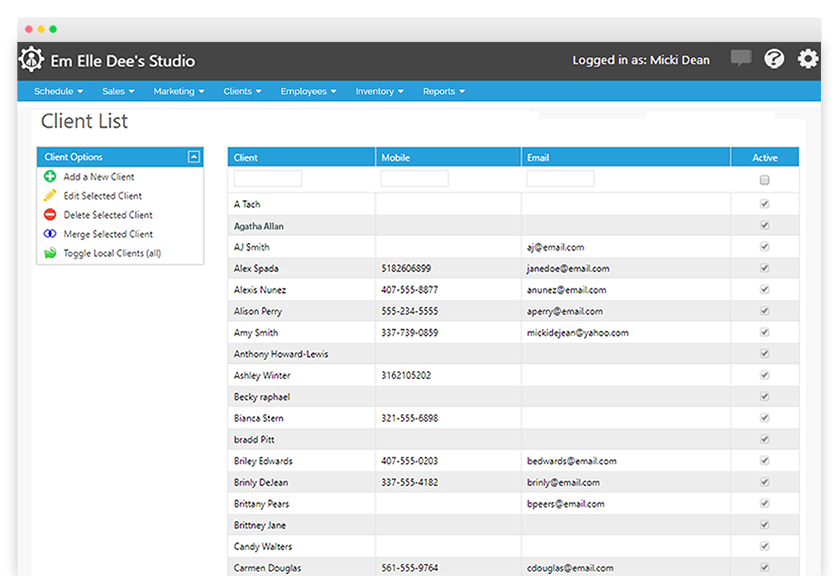This screenshot has width=839, height=576.
Task: Click email bedwards@email.com
Action: [571, 461]
